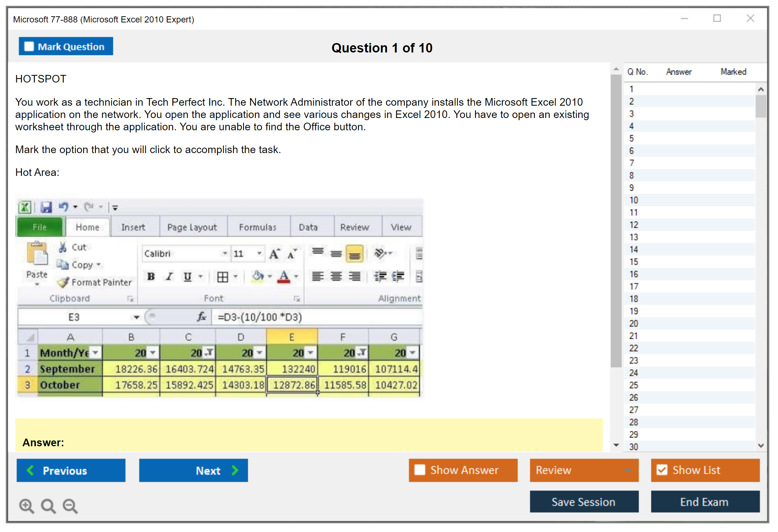Image resolution: width=778 pixels, height=532 pixels.
Task: Click the Bold formatting icon
Action: pyautogui.click(x=151, y=277)
